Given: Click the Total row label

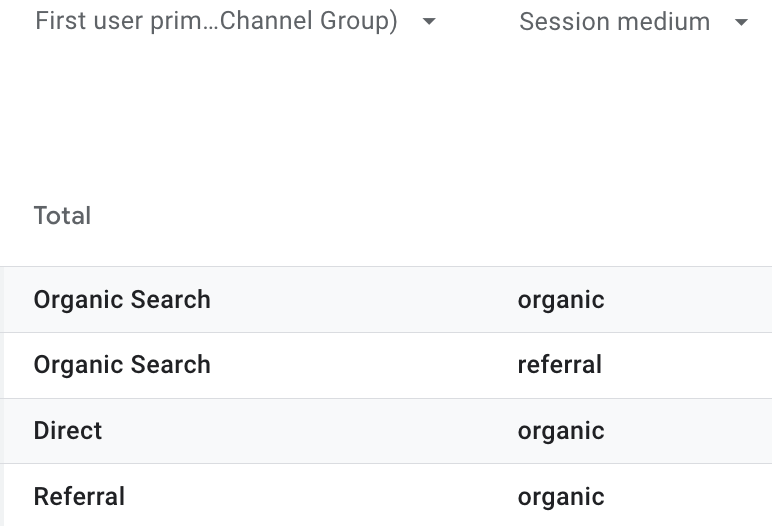Looking at the screenshot, I should click(62, 216).
